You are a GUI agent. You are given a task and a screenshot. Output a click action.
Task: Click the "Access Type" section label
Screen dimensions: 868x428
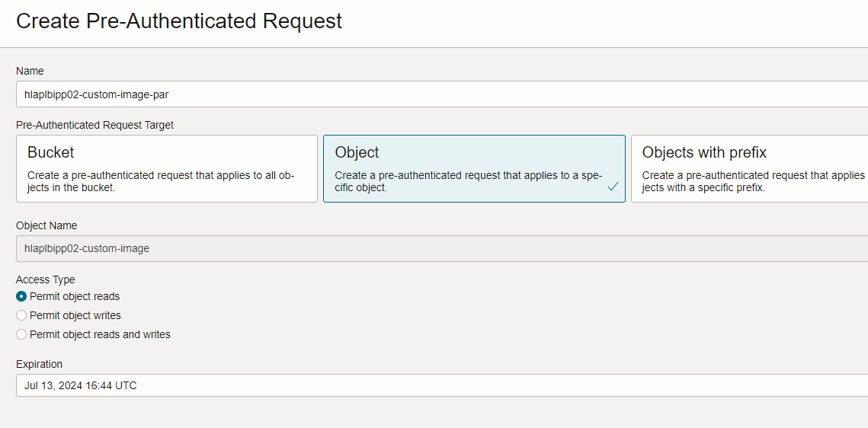pos(46,279)
